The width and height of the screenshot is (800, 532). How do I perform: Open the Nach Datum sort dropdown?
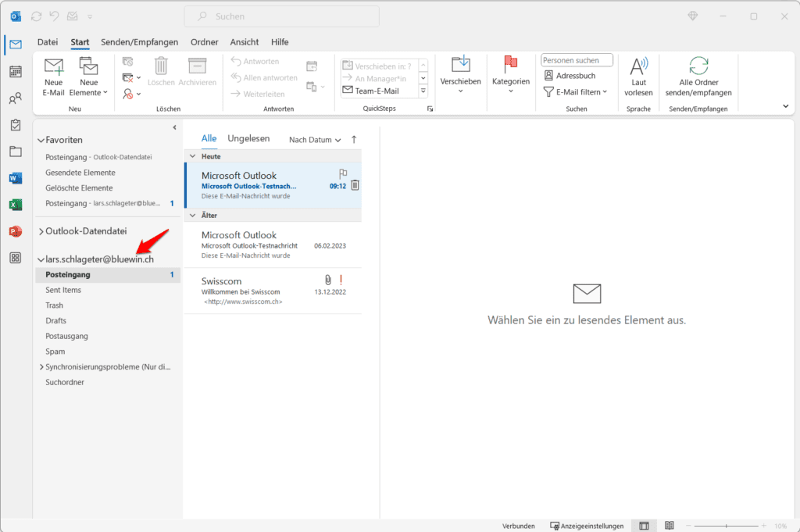pyautogui.click(x=315, y=140)
